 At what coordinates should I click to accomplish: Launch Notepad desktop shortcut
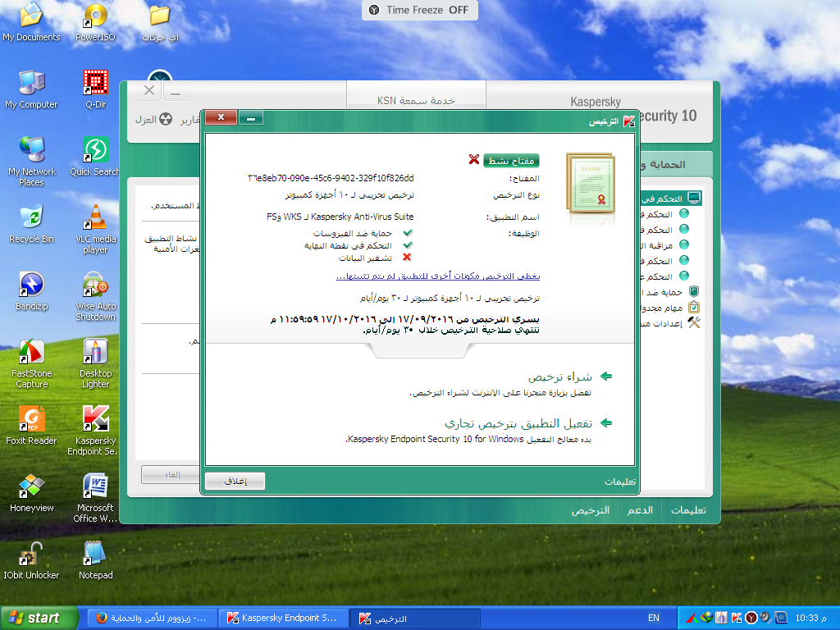[95, 560]
